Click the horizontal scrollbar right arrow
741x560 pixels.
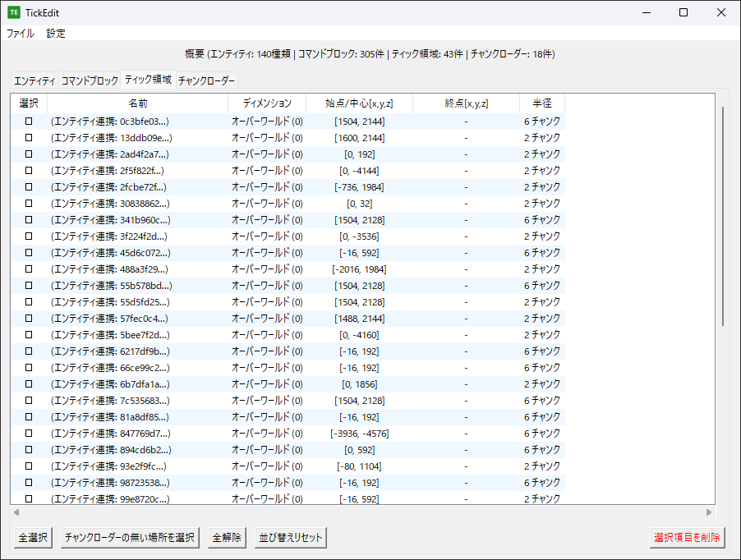(709, 512)
